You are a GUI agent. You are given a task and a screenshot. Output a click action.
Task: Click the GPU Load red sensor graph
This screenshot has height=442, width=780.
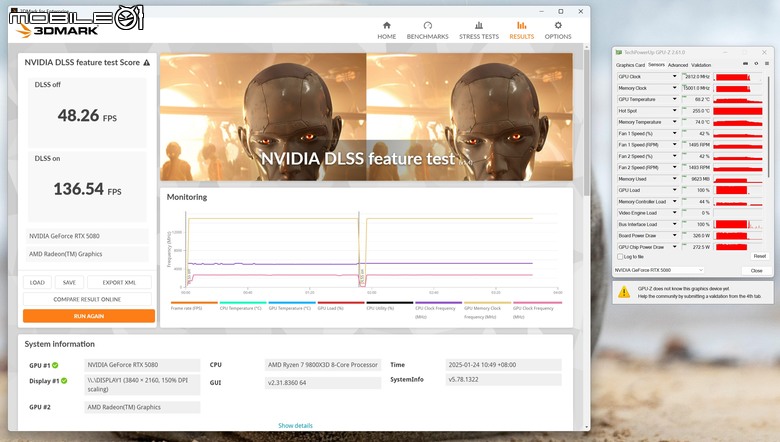pyautogui.click(x=738, y=190)
